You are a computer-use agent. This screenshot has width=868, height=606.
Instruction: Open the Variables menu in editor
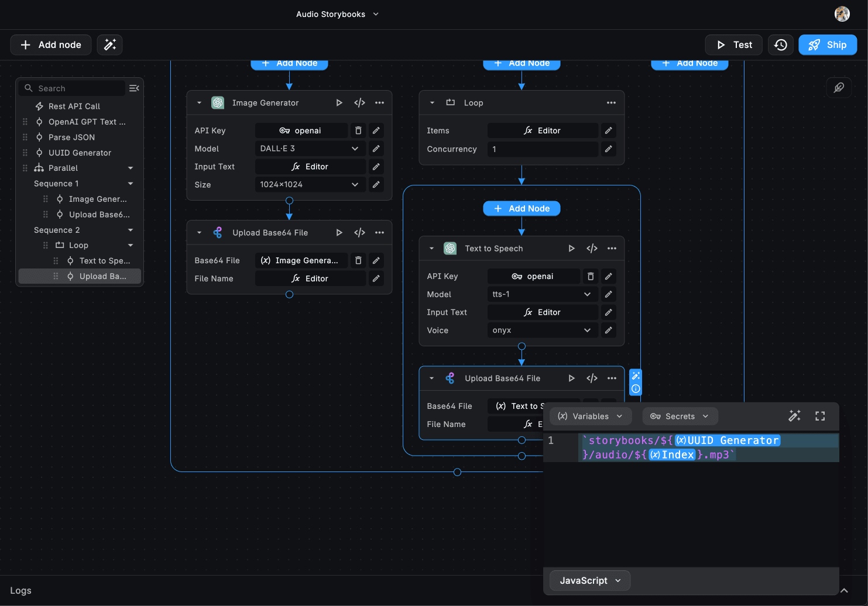[591, 416]
